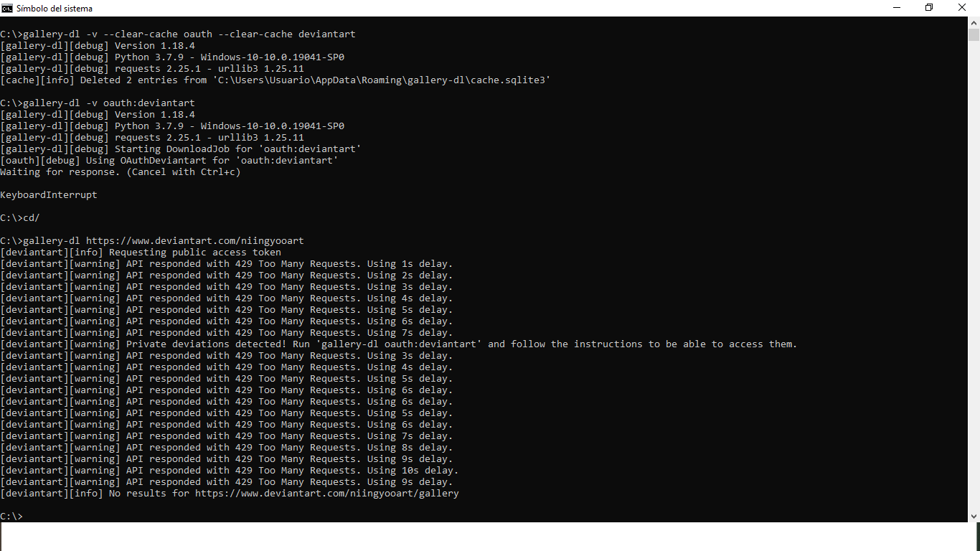Screen dimensions: 980x551
Task: Click the scrollbar up arrow
Action: [974, 22]
